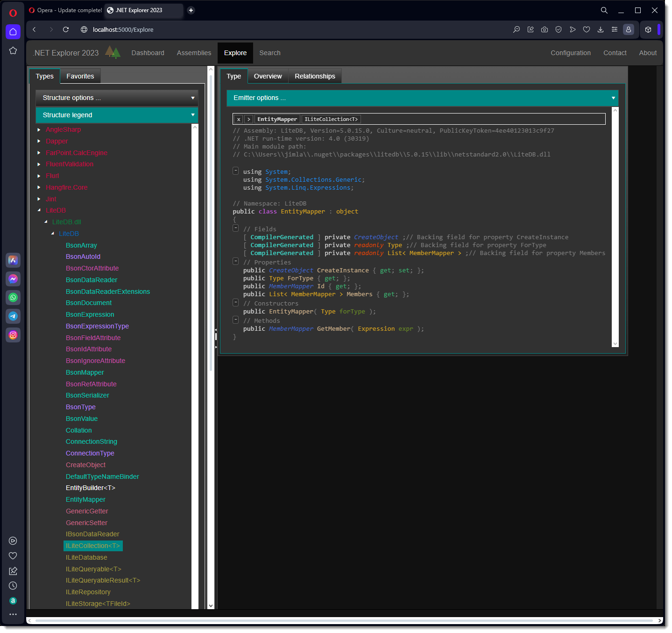
Task: Select BsonMapper in the type tree
Action: (x=85, y=373)
